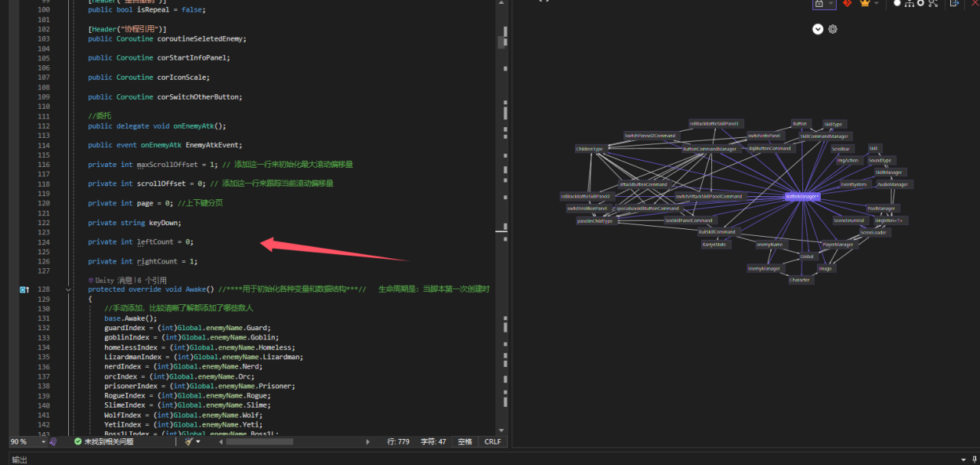This screenshot has width=980, height=465.
Task: Select the SkillCommandManager graph node
Action: (x=825, y=136)
